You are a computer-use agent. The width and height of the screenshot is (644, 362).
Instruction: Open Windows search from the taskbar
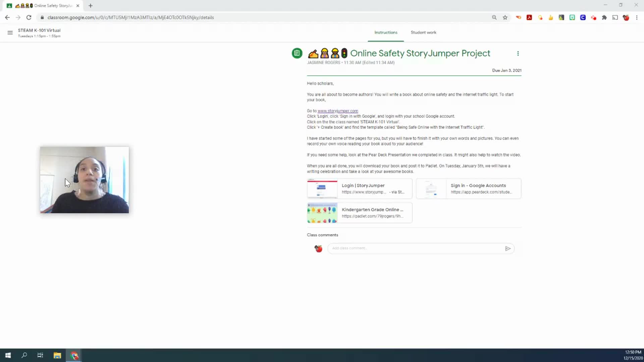click(x=24, y=355)
